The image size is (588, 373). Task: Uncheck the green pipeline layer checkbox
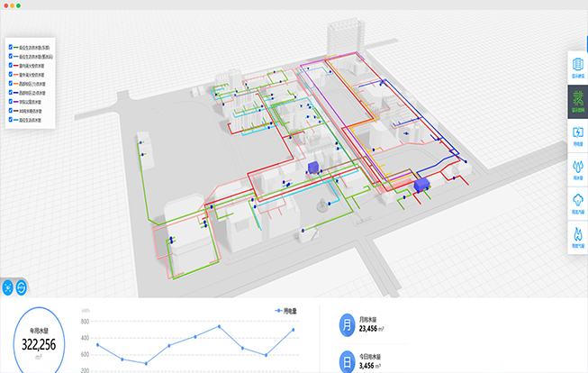pyautogui.click(x=10, y=46)
